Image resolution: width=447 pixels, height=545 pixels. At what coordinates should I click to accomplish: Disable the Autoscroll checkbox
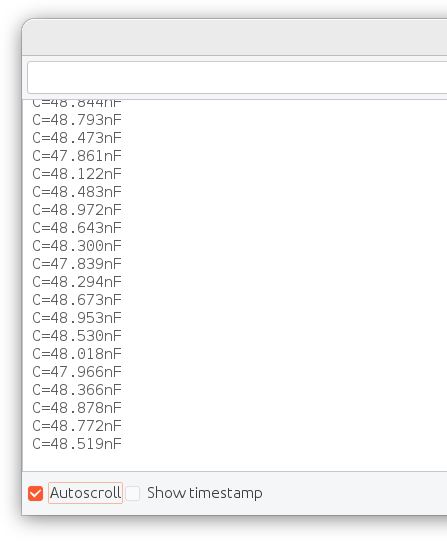click(35, 493)
